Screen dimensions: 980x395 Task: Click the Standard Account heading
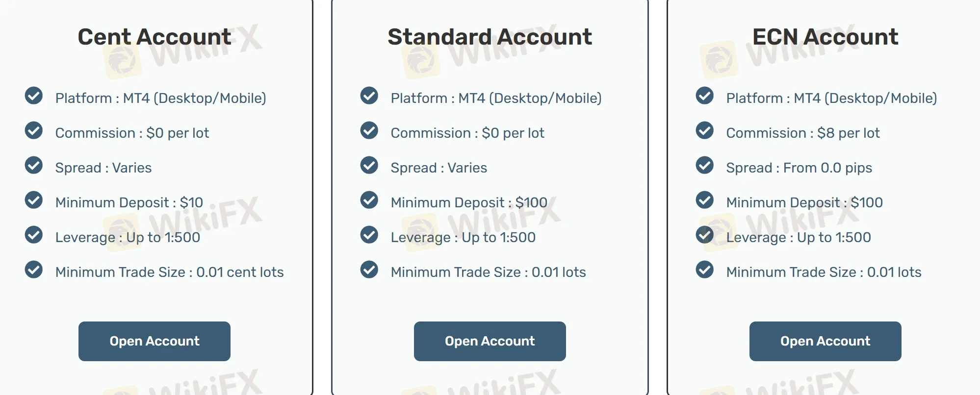click(x=490, y=37)
